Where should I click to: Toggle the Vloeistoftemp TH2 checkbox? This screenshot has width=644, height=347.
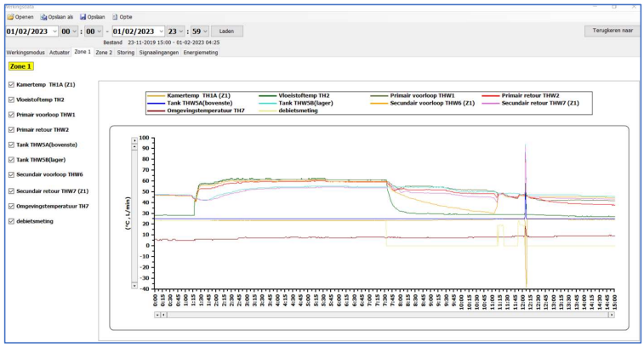point(10,100)
